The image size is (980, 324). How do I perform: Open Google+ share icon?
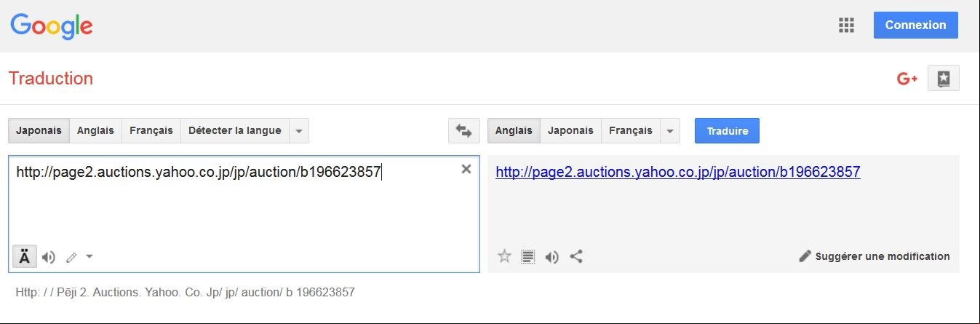tap(907, 79)
